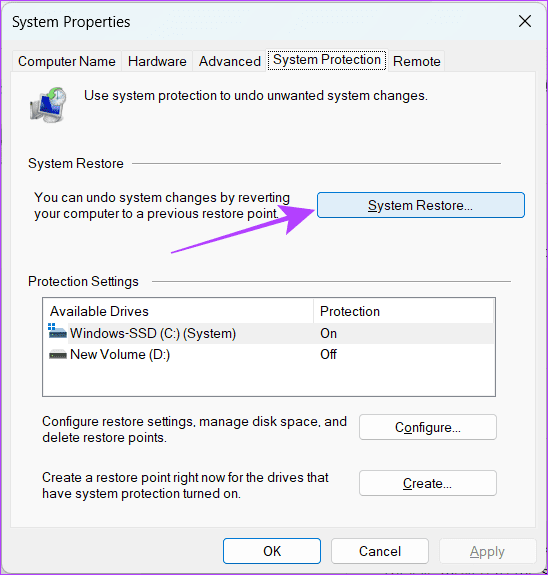The height and width of the screenshot is (576, 548).
Task: Select the System Protection tab
Action: (327, 60)
